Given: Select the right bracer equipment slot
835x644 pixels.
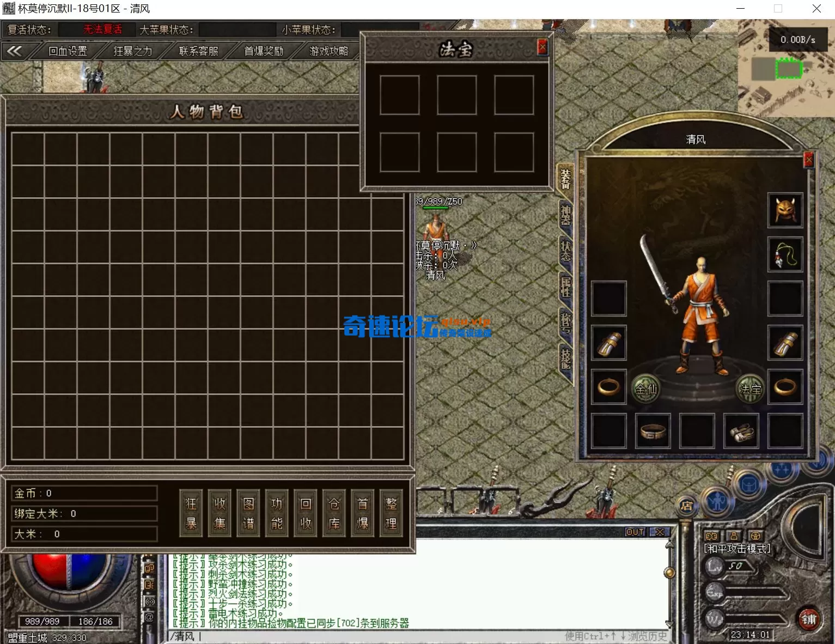Looking at the screenshot, I should point(785,343).
